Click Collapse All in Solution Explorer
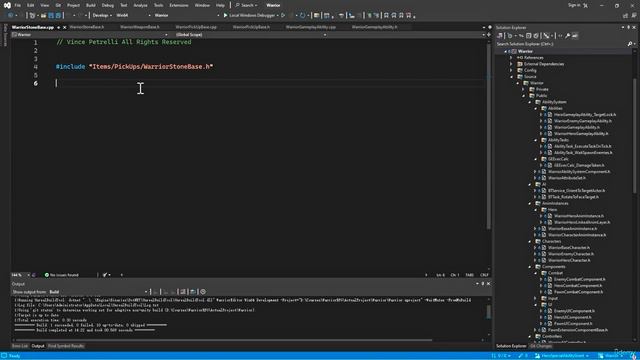Viewport: 640px width, 360px height. tap(529, 36)
